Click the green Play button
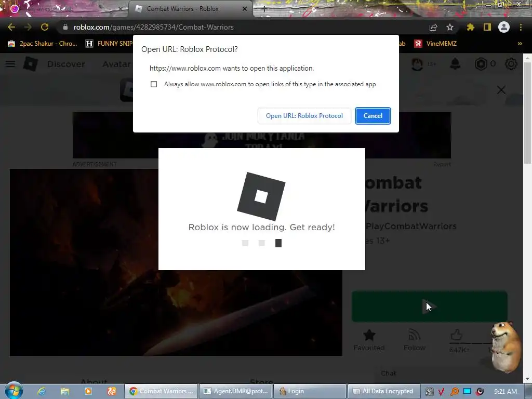This screenshot has height=399, width=532. [x=429, y=307]
